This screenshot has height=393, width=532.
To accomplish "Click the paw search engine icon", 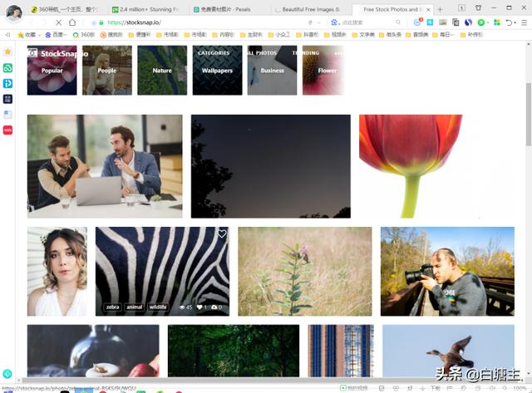I will (334, 22).
